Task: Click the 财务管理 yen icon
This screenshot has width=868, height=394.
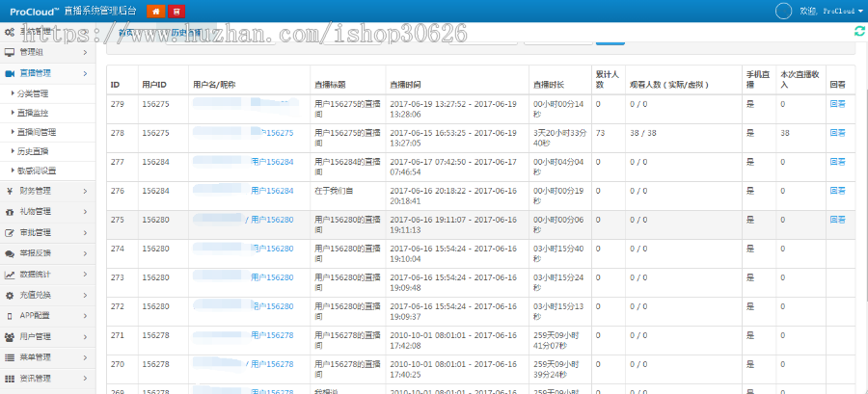Action: tap(10, 191)
